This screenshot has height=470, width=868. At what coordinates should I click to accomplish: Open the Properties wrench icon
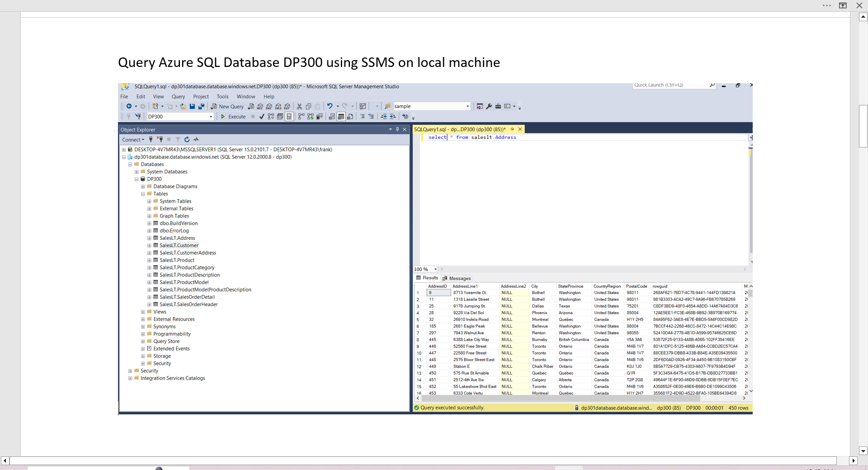[489, 106]
